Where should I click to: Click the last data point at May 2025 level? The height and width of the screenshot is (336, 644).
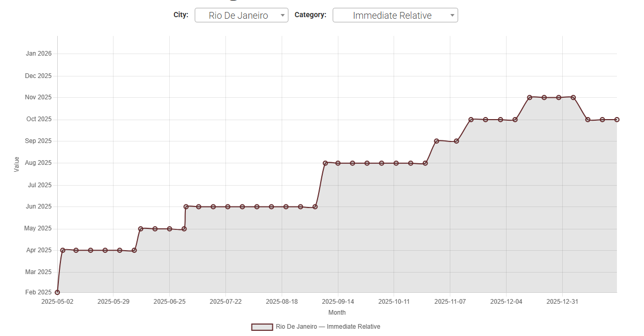pos(184,229)
